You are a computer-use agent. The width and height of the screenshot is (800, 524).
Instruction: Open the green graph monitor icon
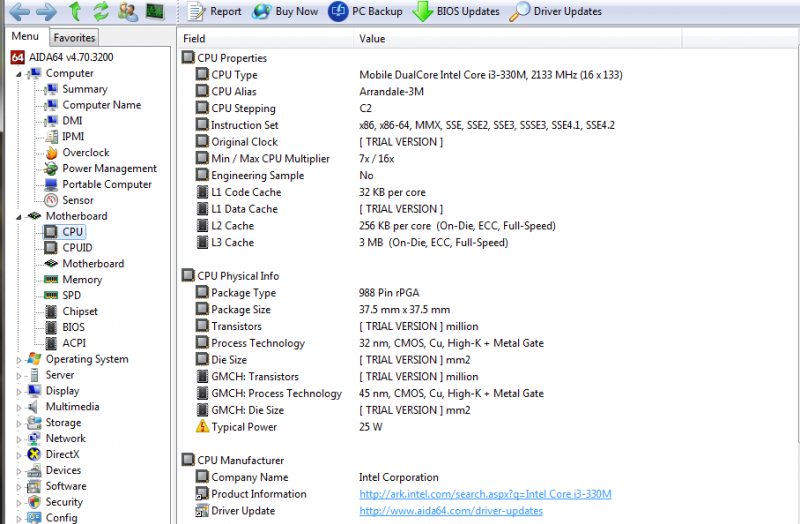[155, 12]
